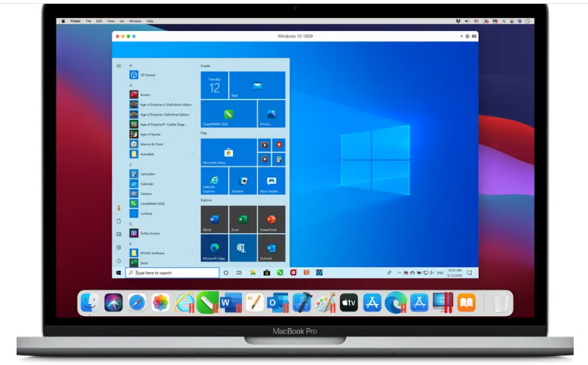
Task: Open the title bar dropdown arrow of Windows 10 window
Action: coord(461,36)
